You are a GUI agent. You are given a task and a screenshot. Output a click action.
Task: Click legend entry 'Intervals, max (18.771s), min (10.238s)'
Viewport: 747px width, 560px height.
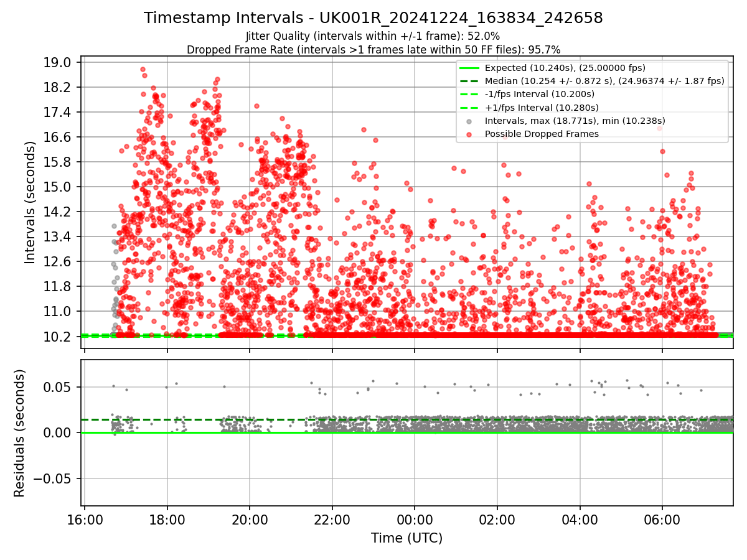(575, 121)
